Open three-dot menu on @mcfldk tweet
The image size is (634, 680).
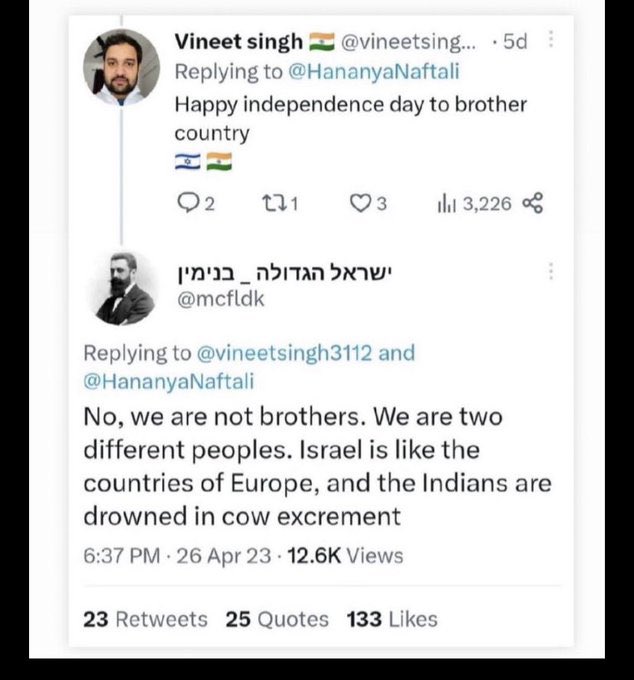551,271
